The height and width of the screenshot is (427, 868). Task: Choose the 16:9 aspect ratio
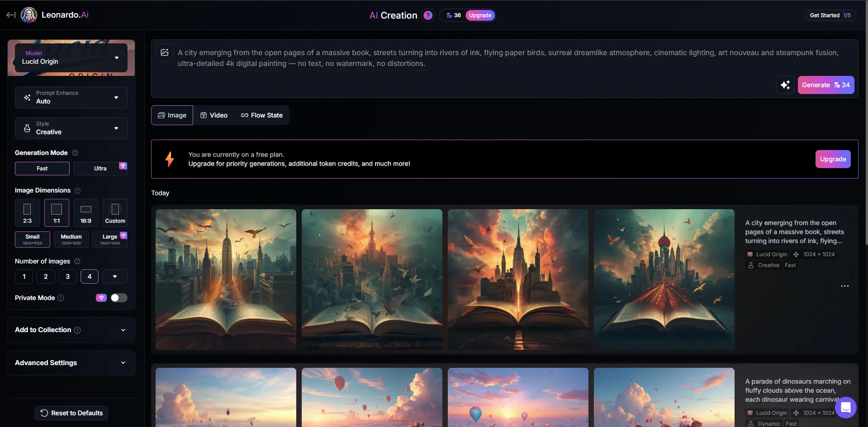pyautogui.click(x=86, y=213)
